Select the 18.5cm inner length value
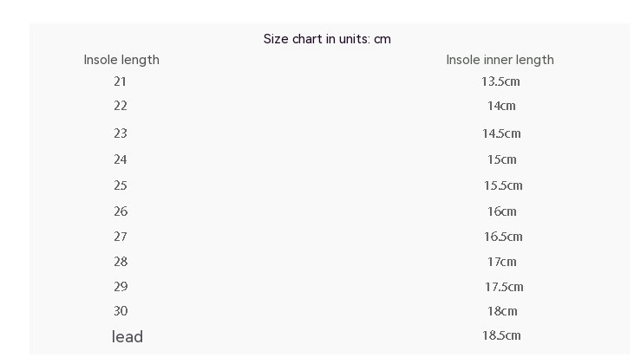The height and width of the screenshot is (364, 634). click(501, 335)
